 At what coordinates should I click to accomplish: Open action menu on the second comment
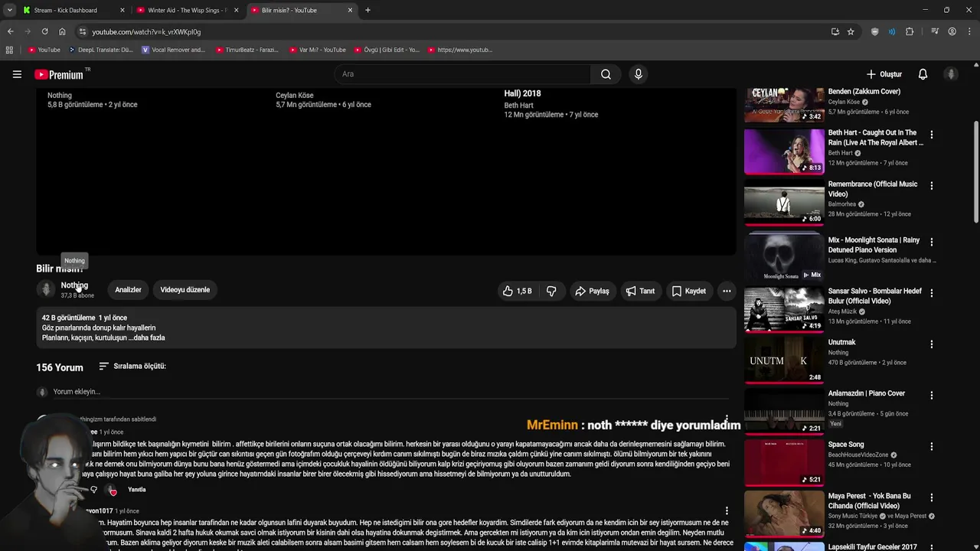click(x=727, y=510)
